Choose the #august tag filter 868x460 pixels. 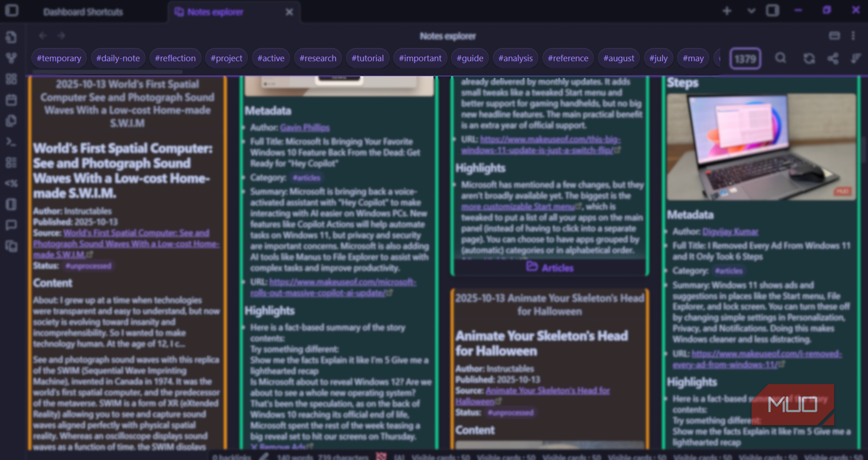(619, 58)
